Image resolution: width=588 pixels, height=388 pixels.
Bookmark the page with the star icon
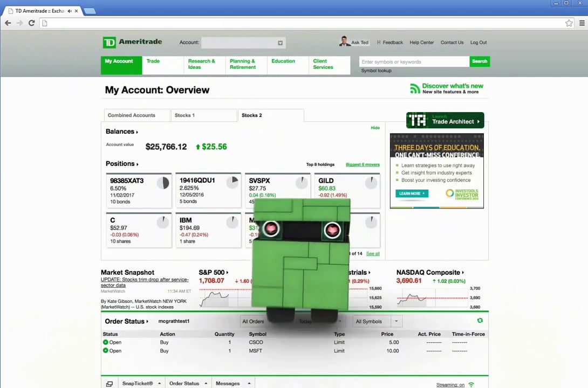[x=569, y=23]
